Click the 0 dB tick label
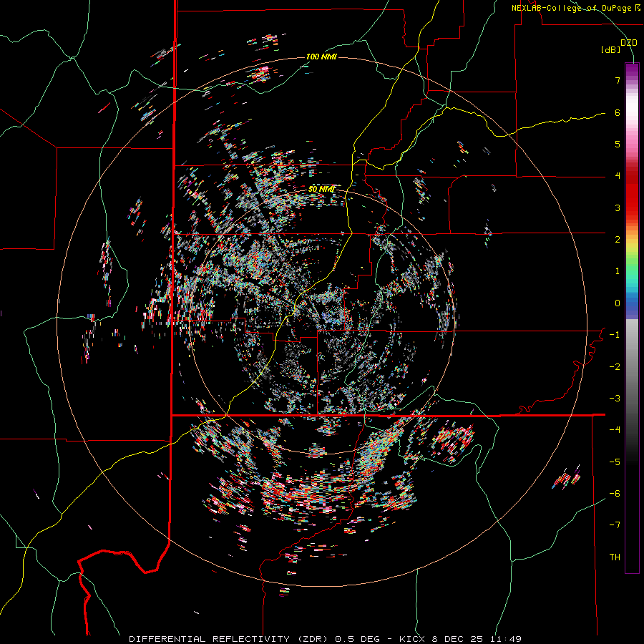 tap(618, 303)
